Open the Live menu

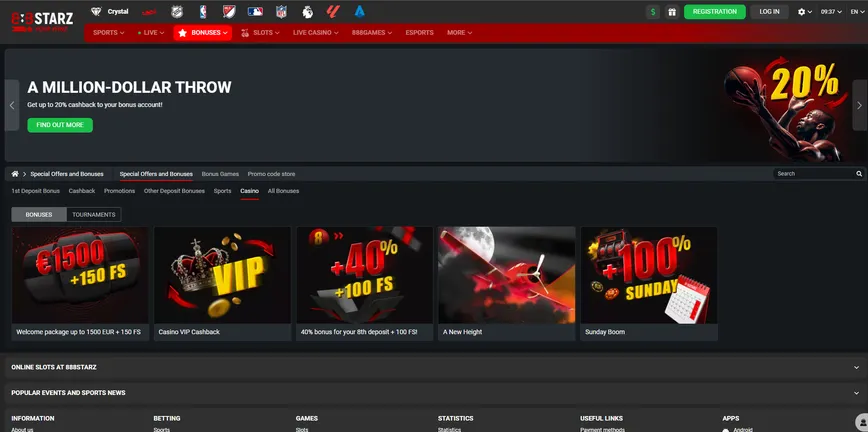(x=151, y=33)
